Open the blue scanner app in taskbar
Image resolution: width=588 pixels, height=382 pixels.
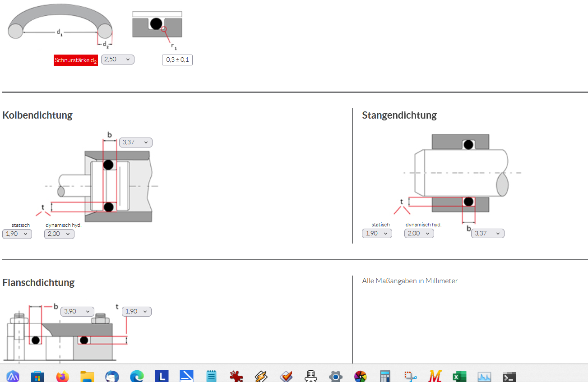186,377
